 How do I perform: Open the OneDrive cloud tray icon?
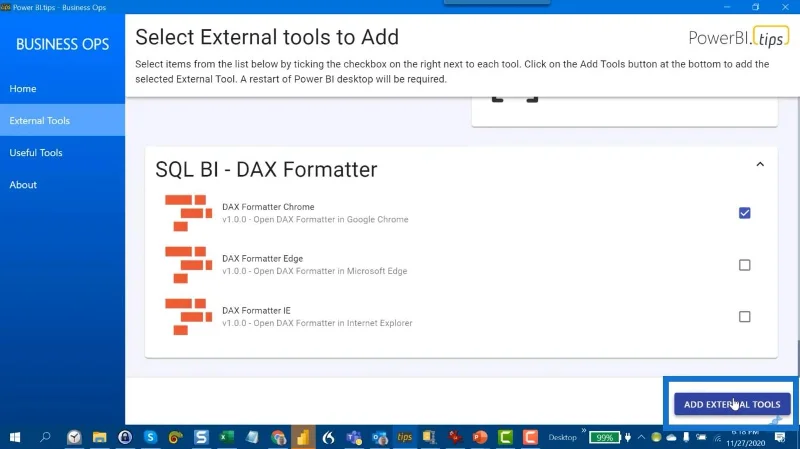click(671, 437)
